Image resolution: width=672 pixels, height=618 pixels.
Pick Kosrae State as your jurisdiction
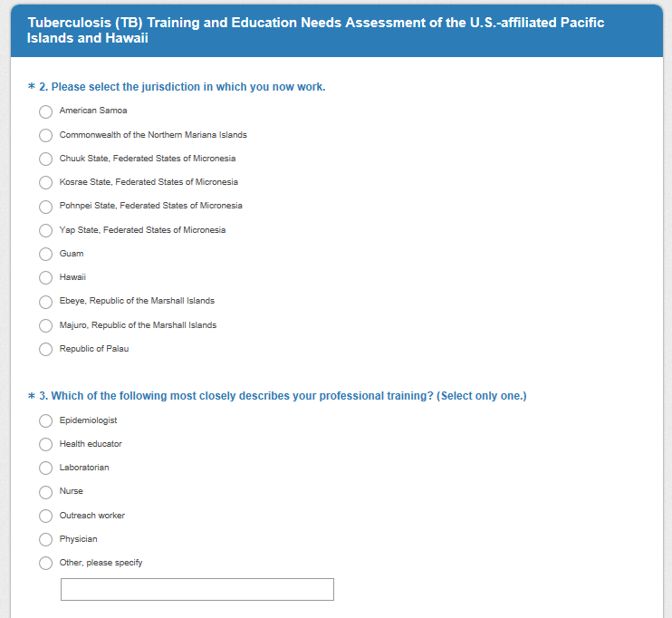pos(45,183)
